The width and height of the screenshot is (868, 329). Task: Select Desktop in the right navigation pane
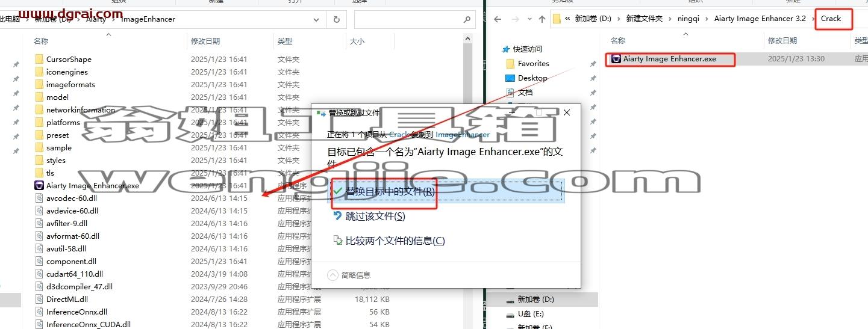(532, 78)
